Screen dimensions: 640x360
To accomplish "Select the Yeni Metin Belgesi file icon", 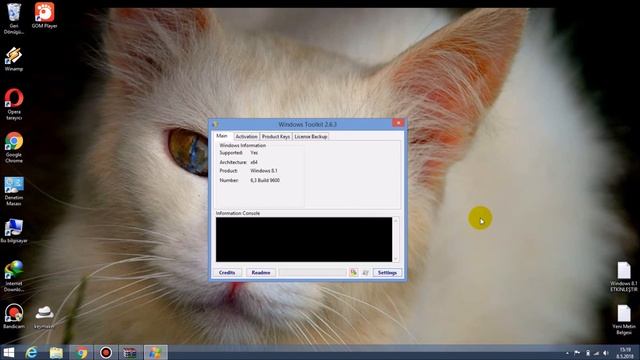I will [x=624, y=320].
